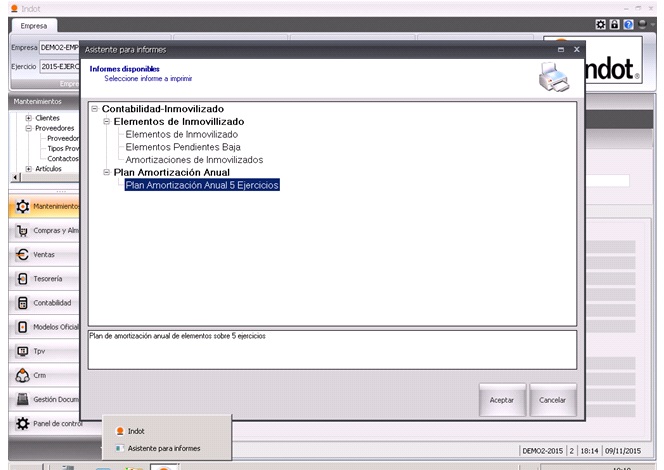The width and height of the screenshot is (664, 470).
Task: Collapse the Elementos de Inmovillizado node
Action: (106, 121)
